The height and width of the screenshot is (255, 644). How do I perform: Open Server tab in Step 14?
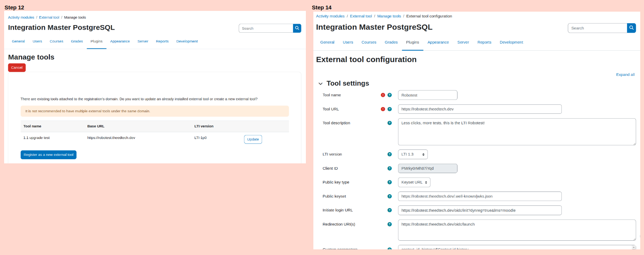click(463, 42)
